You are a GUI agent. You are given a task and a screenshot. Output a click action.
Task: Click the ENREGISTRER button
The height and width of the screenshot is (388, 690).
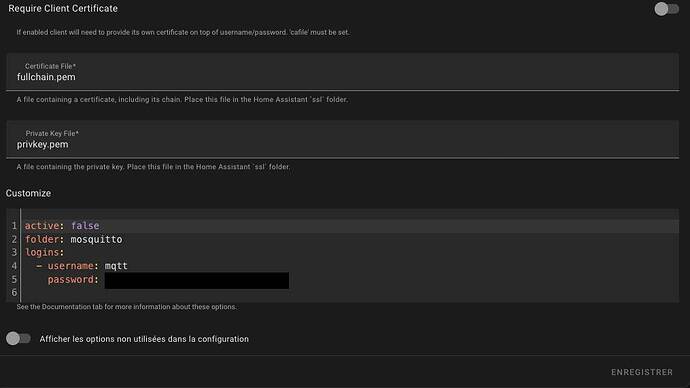pyautogui.click(x=642, y=372)
